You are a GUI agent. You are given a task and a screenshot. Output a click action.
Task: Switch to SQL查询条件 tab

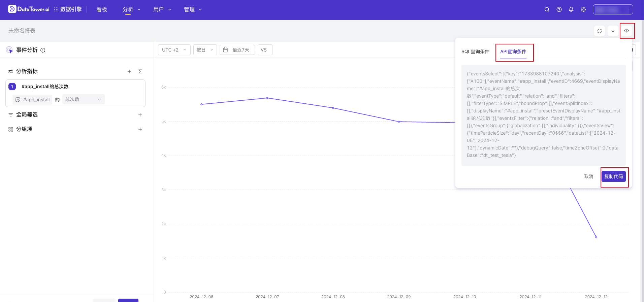tap(475, 52)
